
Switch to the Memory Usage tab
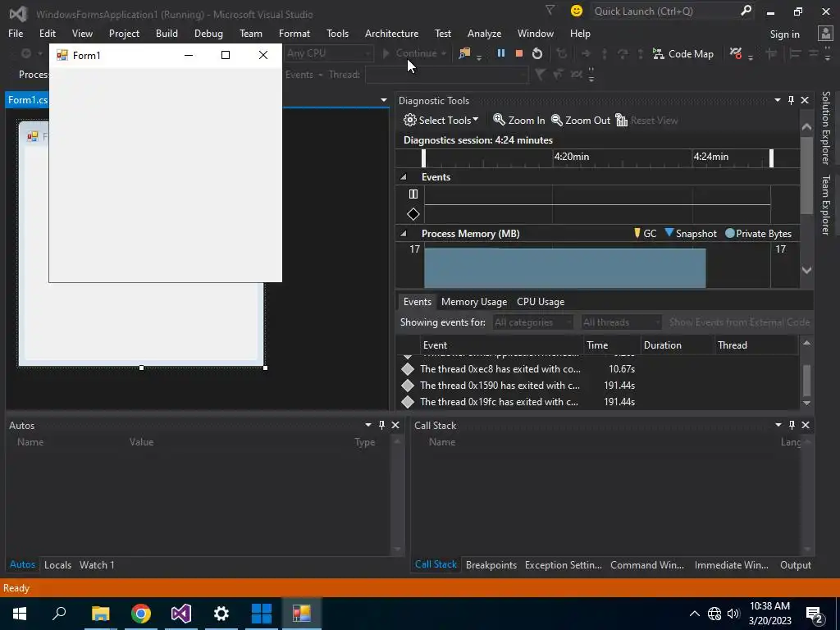(473, 301)
